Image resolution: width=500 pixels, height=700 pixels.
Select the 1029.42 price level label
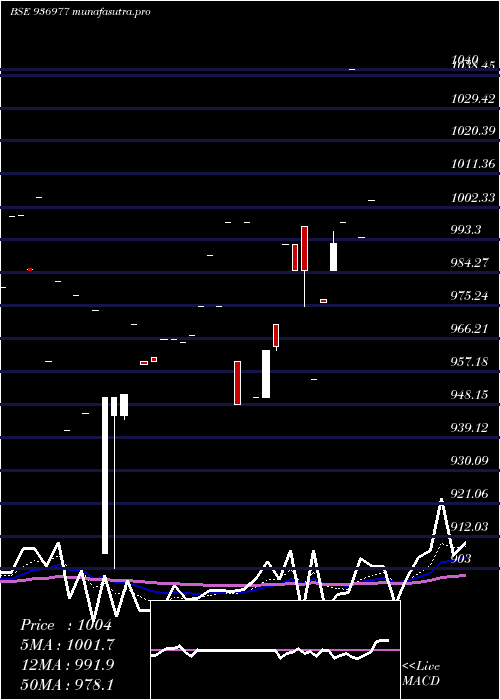(473, 99)
